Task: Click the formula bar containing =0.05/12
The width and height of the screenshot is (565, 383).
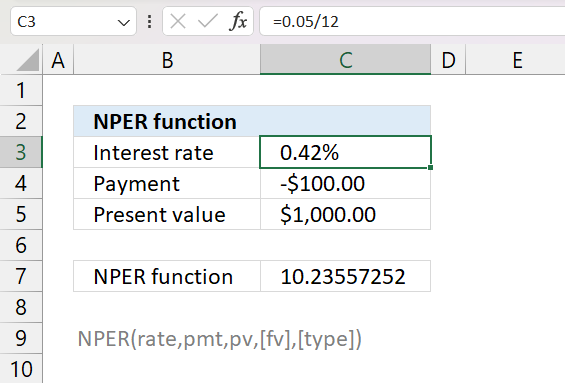Action: (412, 21)
